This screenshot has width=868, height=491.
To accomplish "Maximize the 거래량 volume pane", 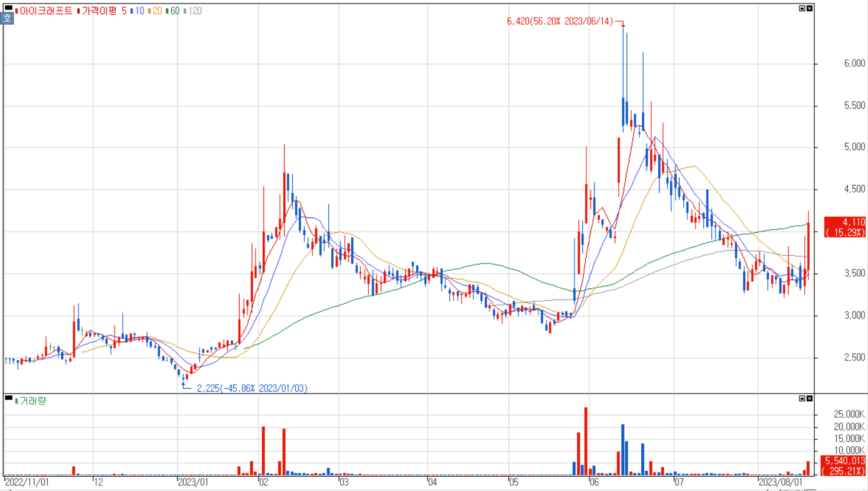I will [802, 399].
